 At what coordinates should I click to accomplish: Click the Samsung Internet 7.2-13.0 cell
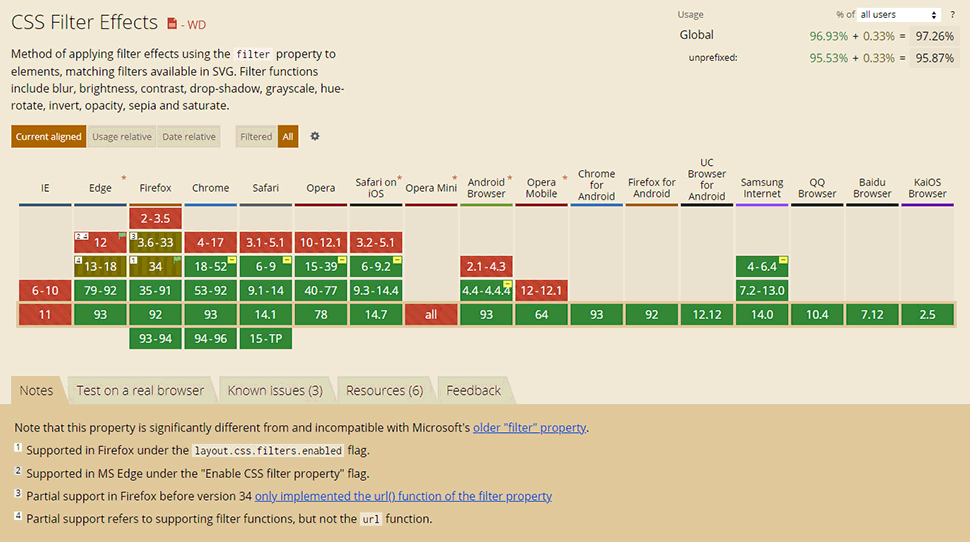point(762,291)
